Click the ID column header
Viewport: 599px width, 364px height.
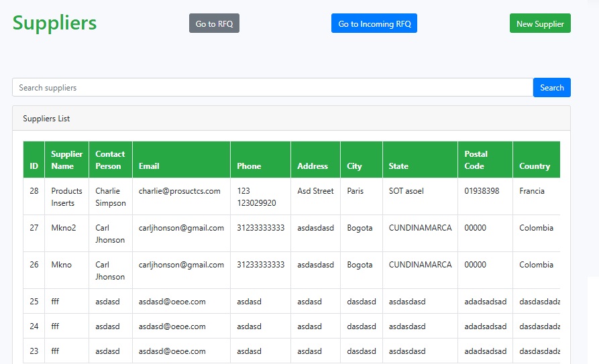[34, 166]
